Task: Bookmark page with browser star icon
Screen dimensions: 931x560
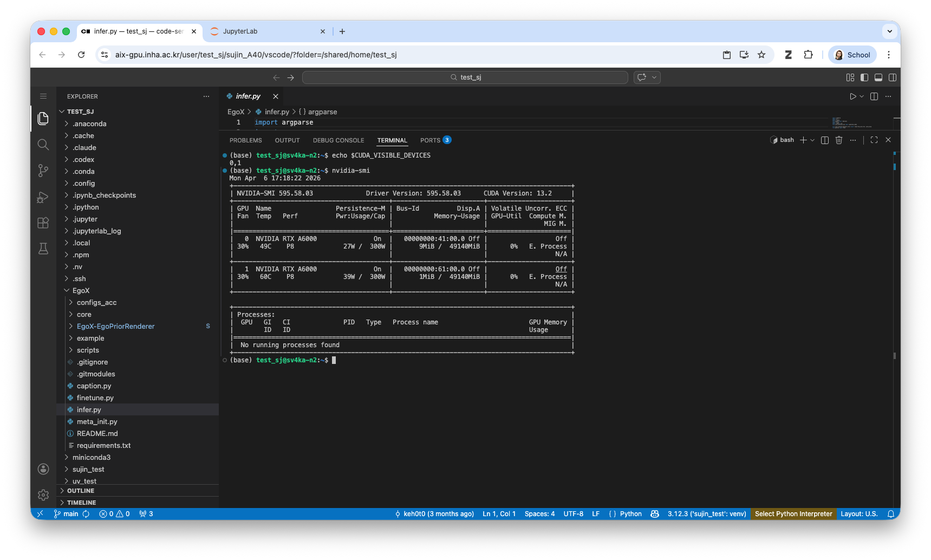Action: pyautogui.click(x=761, y=55)
